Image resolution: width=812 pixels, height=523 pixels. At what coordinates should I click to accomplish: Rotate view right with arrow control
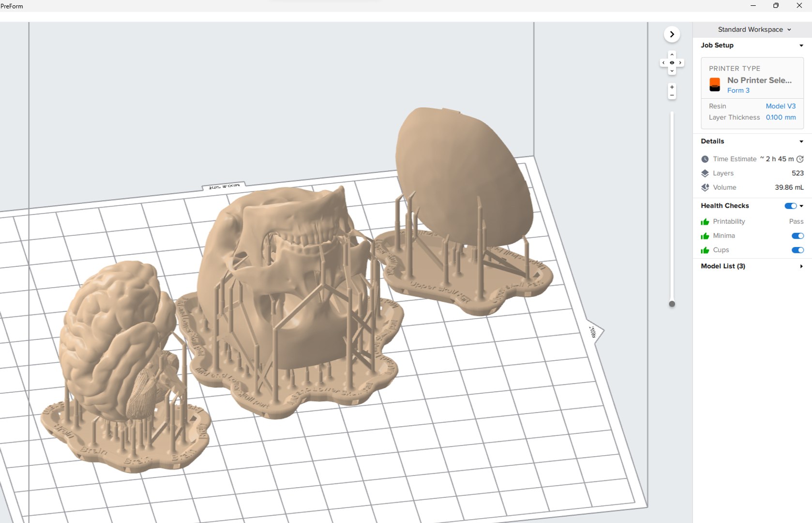(x=680, y=63)
